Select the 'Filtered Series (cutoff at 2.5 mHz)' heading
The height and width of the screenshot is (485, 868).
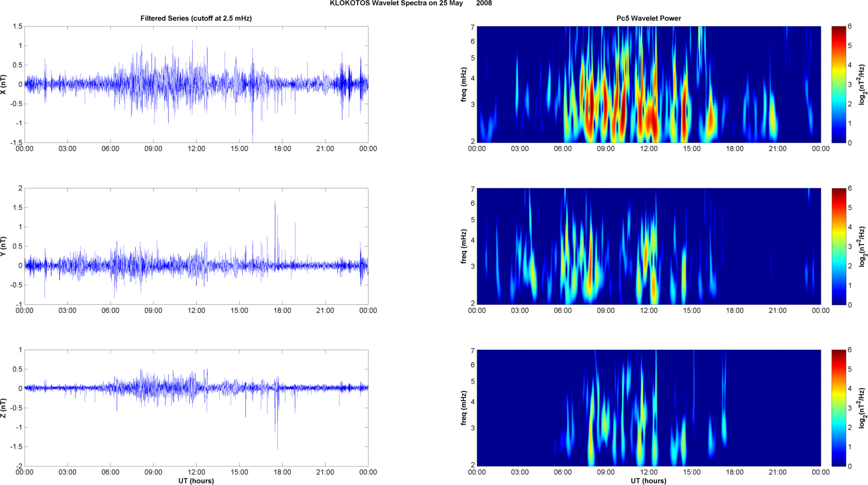tap(196, 18)
